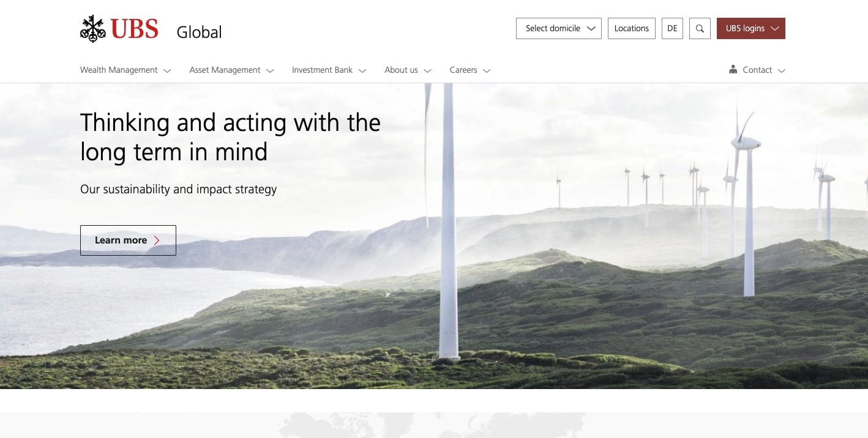Screen dimensions: 868x438
Task: Open the search magnifier icon
Action: point(700,28)
